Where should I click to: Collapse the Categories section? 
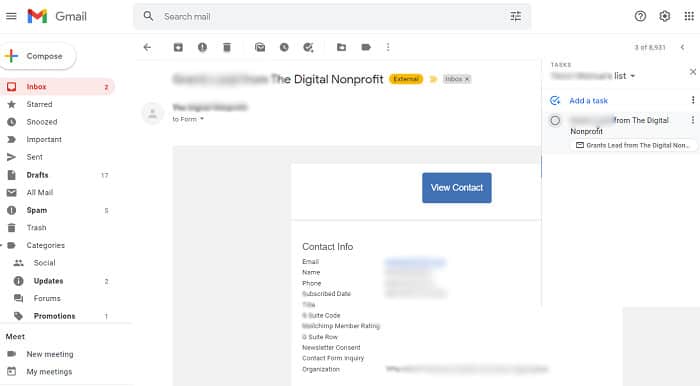(x=2, y=245)
